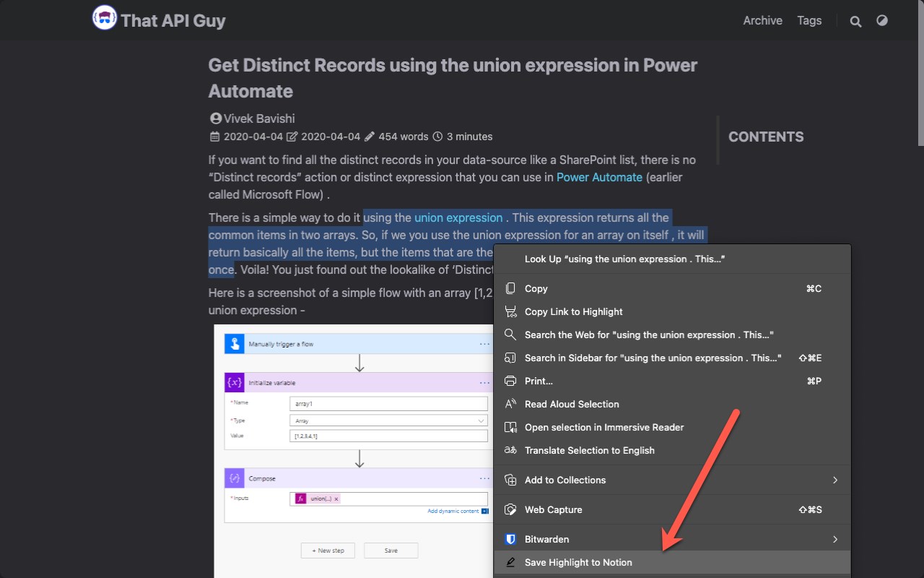Select Translate Selection to English
The height and width of the screenshot is (578, 924).
point(672,450)
